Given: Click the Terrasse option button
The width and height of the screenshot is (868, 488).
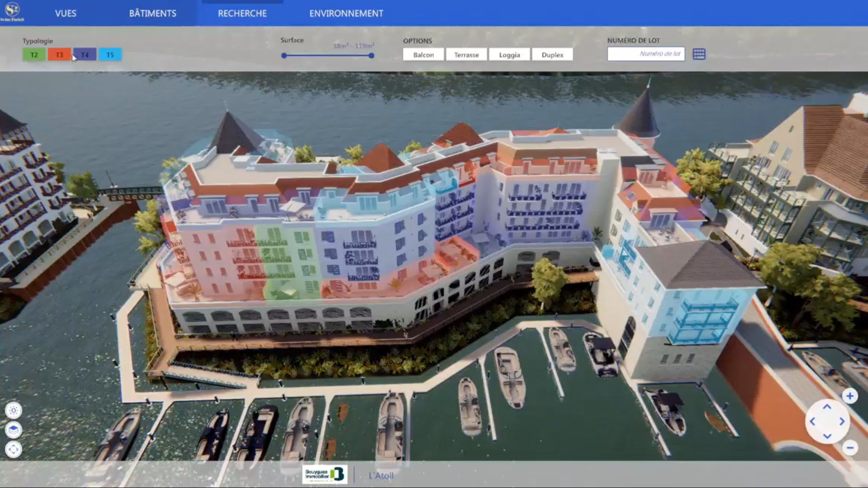Looking at the screenshot, I should pyautogui.click(x=466, y=54).
